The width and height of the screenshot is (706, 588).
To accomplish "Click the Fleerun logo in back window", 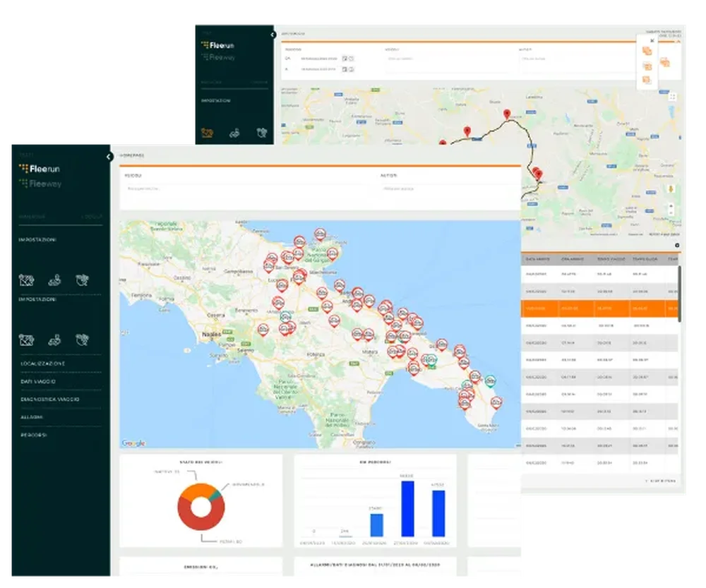I will point(217,45).
